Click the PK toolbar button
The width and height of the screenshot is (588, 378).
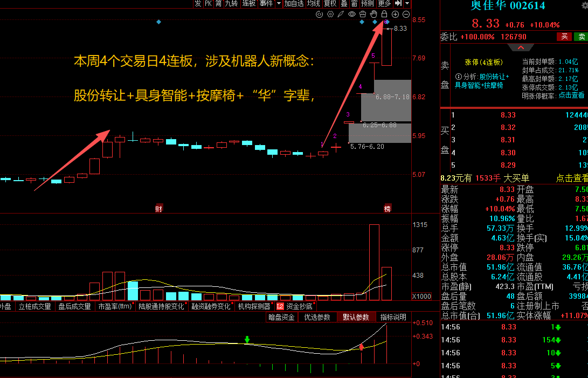pos(208,3)
